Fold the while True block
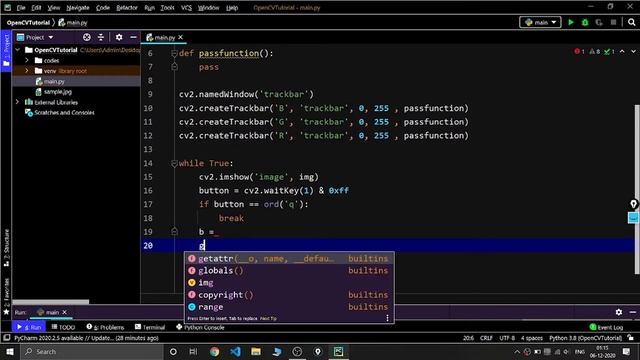640x360 pixels. pyautogui.click(x=174, y=163)
